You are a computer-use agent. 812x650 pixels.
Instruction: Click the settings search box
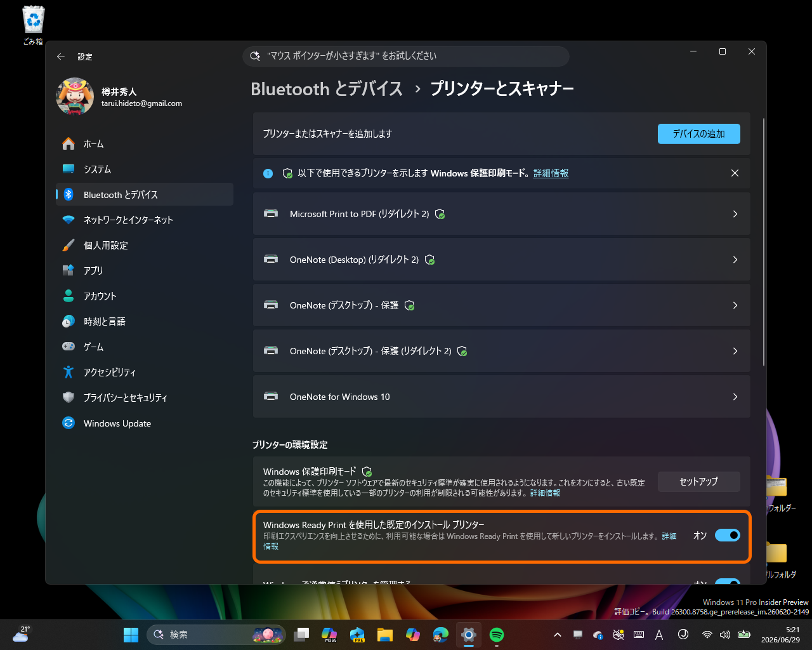406,56
